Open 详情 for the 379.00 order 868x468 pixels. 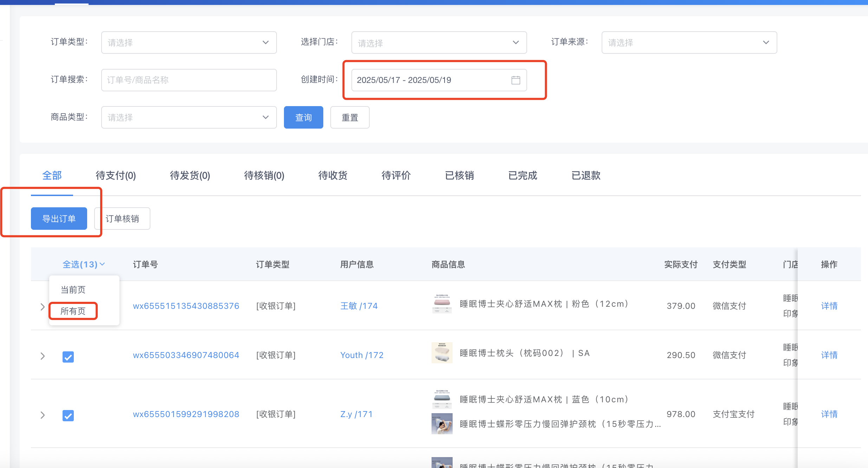coord(829,306)
